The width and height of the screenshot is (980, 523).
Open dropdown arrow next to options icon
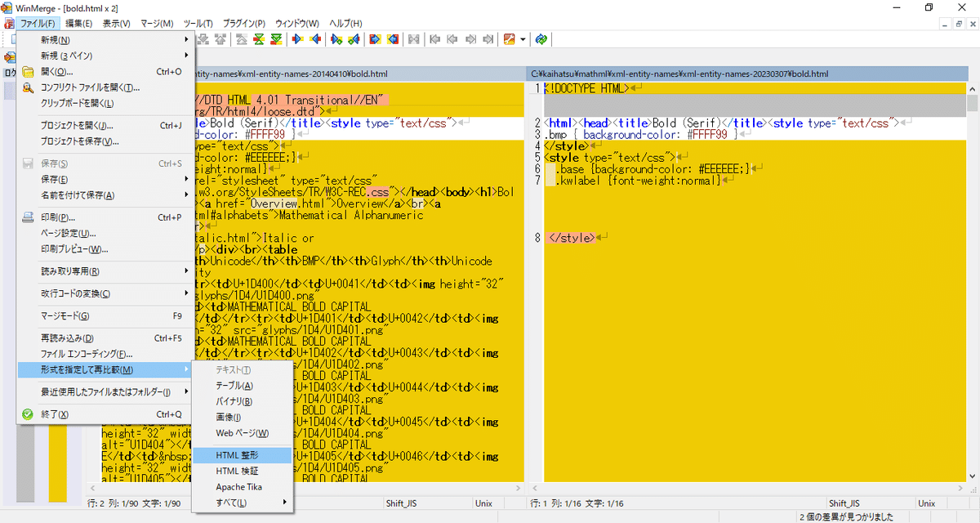click(523, 39)
